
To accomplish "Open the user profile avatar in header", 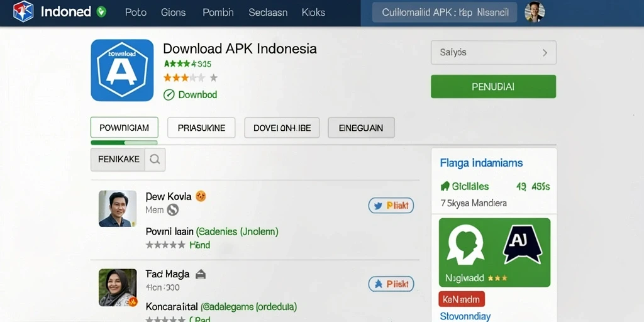I will tap(535, 12).
